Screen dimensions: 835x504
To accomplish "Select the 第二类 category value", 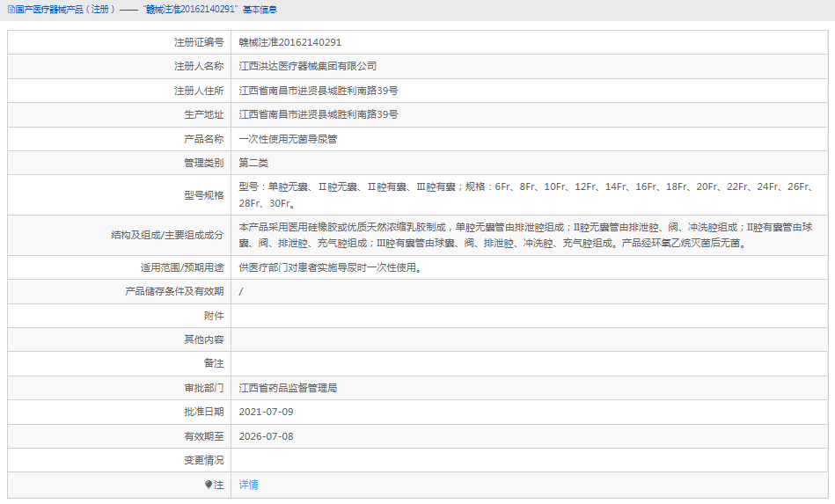I will click(253, 164).
